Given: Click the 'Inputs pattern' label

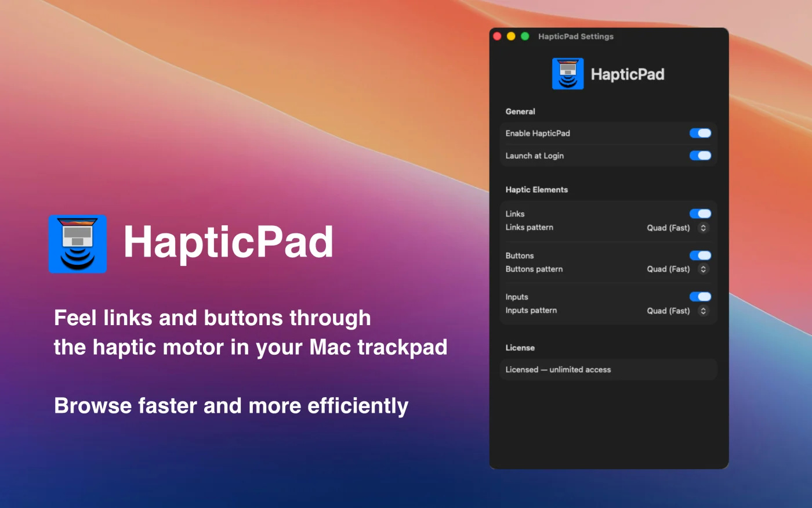Looking at the screenshot, I should point(531,311).
